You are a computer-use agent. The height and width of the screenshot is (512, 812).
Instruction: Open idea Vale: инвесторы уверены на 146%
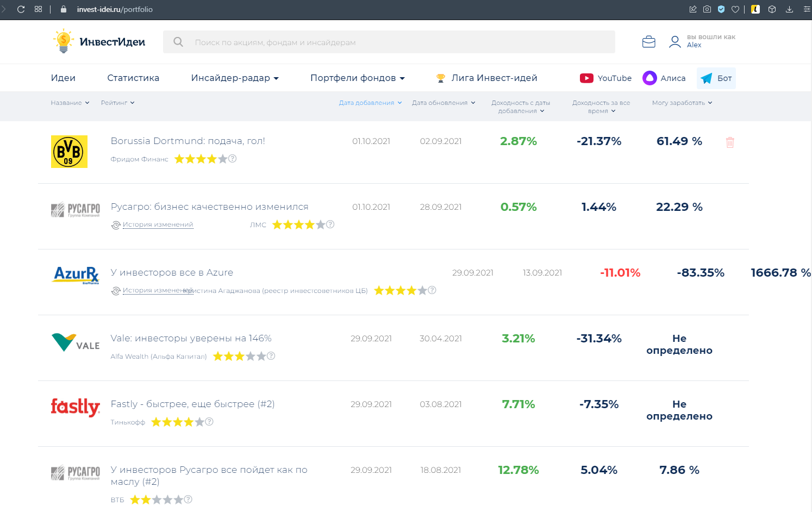191,339
